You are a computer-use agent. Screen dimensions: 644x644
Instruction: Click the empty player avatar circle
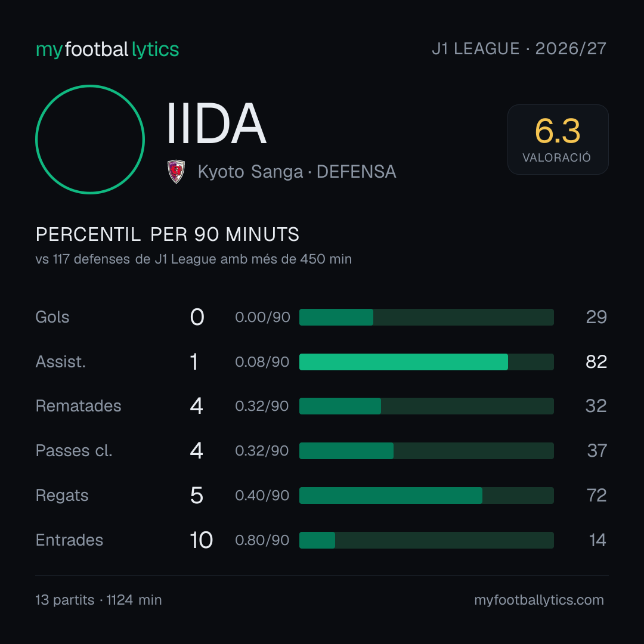click(x=90, y=139)
